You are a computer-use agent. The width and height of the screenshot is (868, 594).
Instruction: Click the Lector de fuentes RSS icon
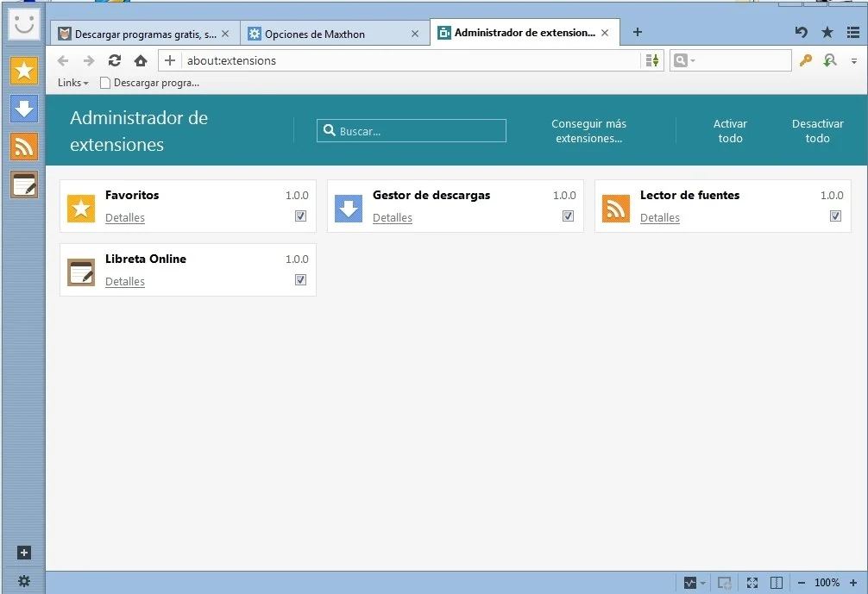[x=615, y=209]
